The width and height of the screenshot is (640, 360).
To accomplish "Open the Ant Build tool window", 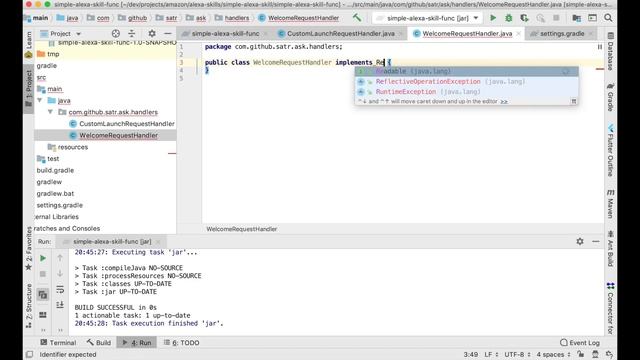I will tap(611, 249).
